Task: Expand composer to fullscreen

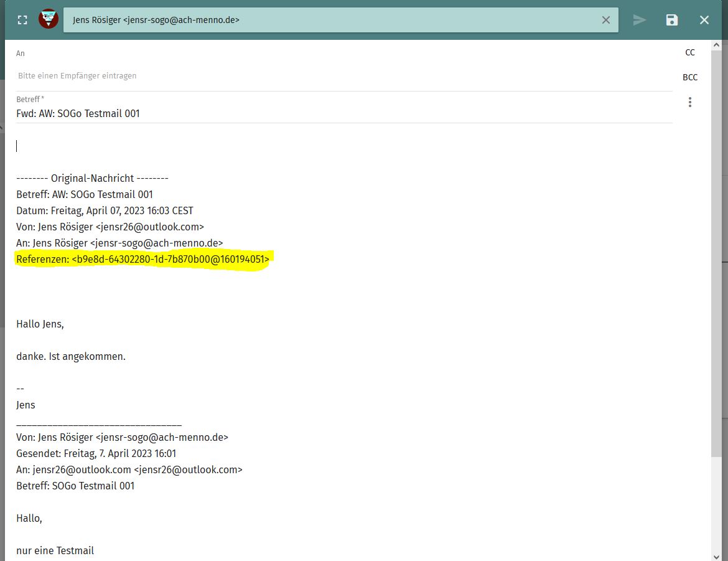Action: click(x=22, y=20)
